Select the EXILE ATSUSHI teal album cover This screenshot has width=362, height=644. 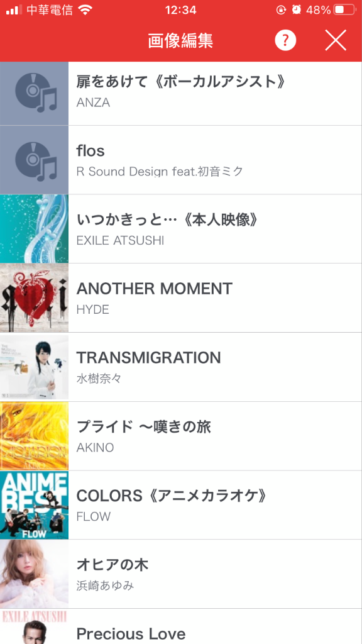[x=34, y=229]
